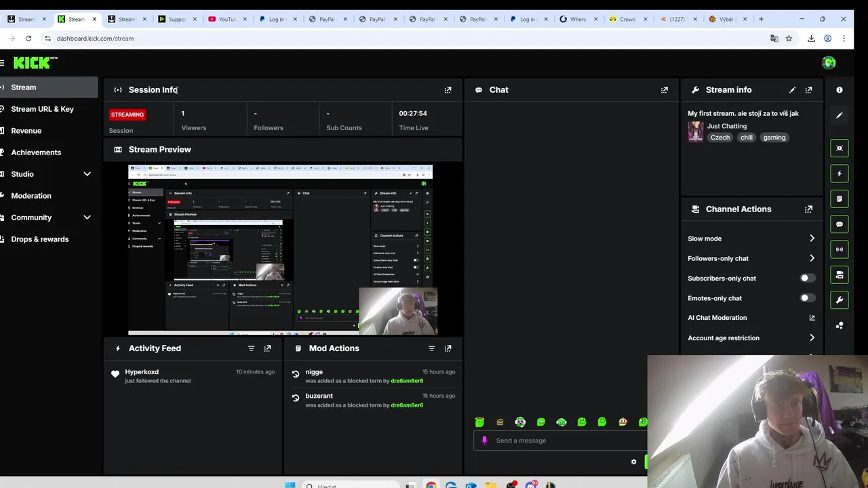Edit stream info with pencil in header
Viewport: 868px width, 488px height.
tap(792, 89)
